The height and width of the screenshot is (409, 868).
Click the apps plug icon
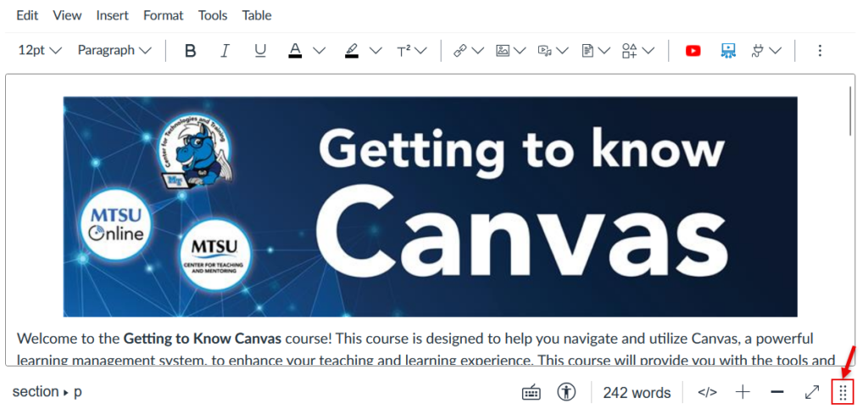(757, 51)
